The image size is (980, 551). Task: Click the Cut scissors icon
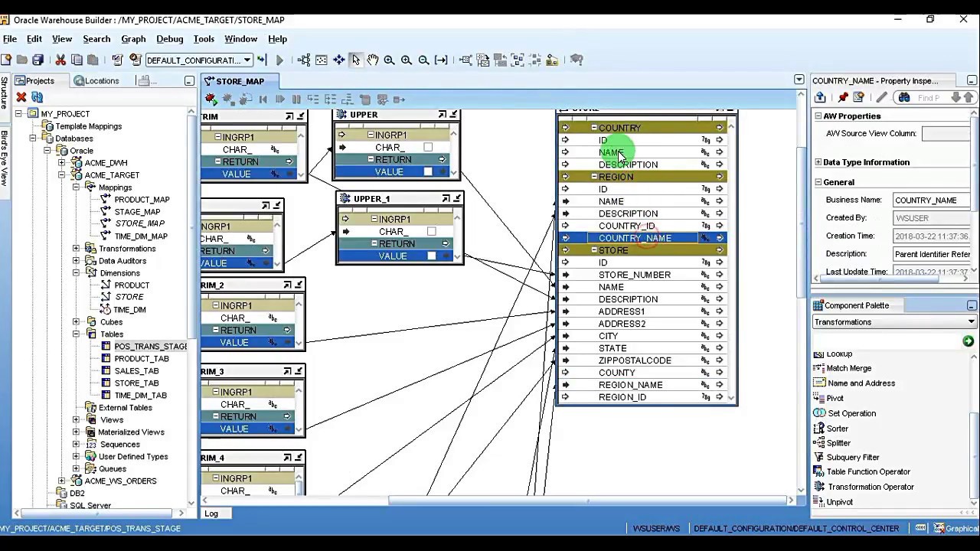pyautogui.click(x=60, y=60)
